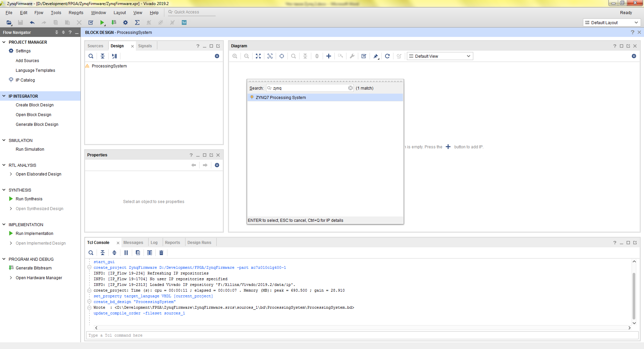This screenshot has height=349, width=644.
Task: Open the Diagram panel settings gear
Action: point(634,56)
